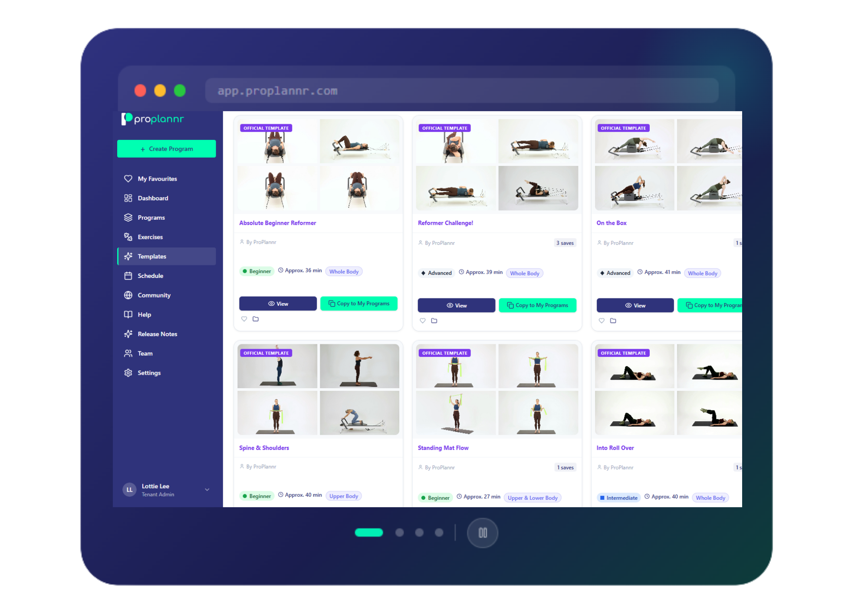Jump to the second slide dot
This screenshot has height=614, width=868.
(x=400, y=532)
